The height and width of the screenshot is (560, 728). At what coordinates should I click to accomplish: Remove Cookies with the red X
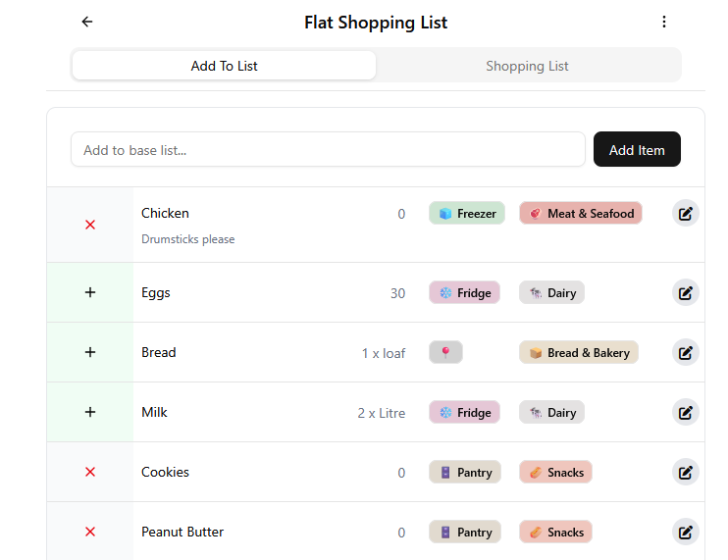click(x=90, y=472)
